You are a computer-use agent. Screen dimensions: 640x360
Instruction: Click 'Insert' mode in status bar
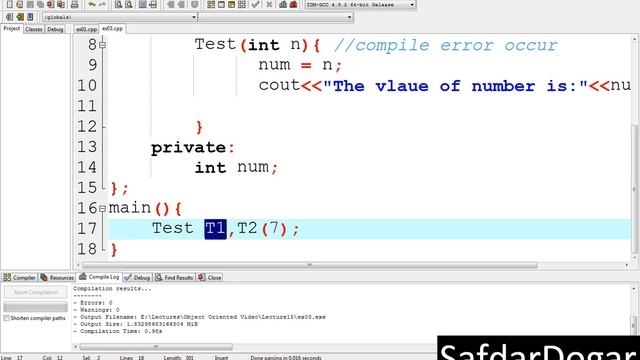(x=221, y=358)
